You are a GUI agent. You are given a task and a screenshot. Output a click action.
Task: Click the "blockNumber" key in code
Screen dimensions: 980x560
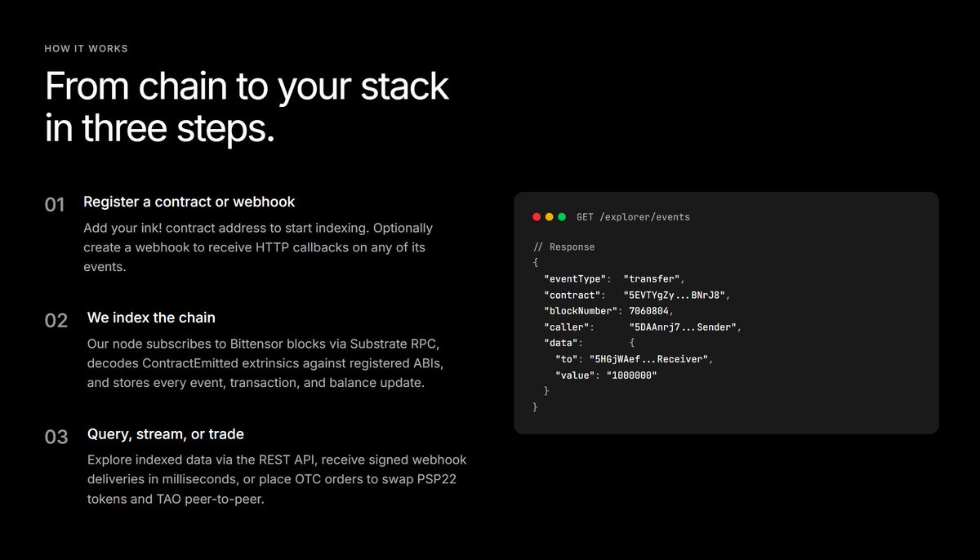pos(581,311)
